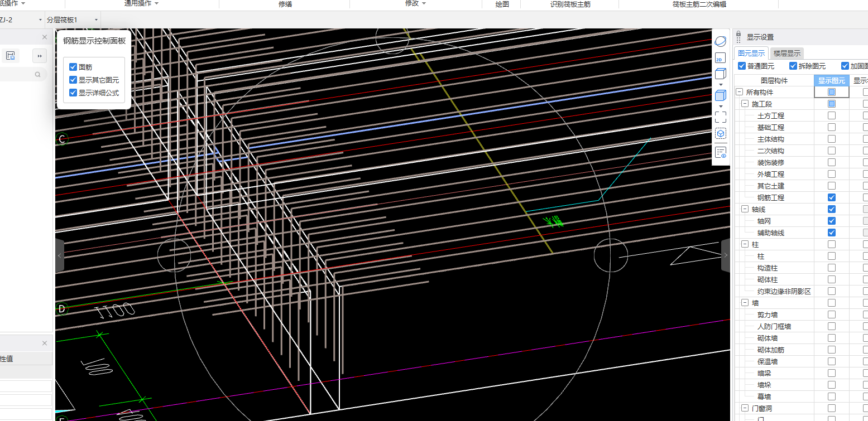Select the 二次结构 row

(x=770, y=151)
